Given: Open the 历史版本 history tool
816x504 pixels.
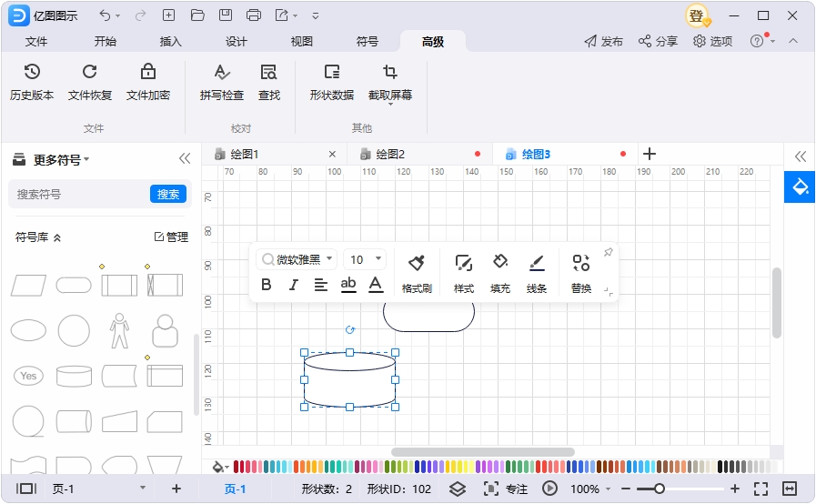Looking at the screenshot, I should (32, 82).
